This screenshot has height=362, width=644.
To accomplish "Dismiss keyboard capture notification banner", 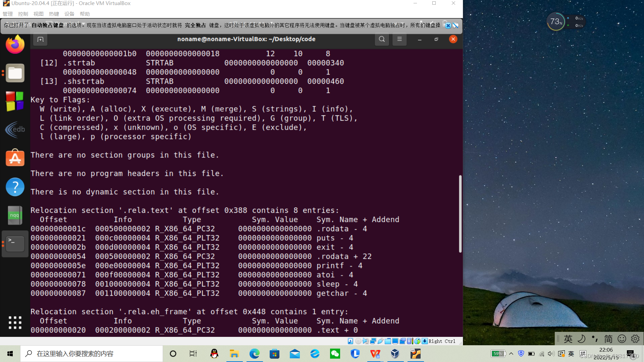I will click(448, 25).
